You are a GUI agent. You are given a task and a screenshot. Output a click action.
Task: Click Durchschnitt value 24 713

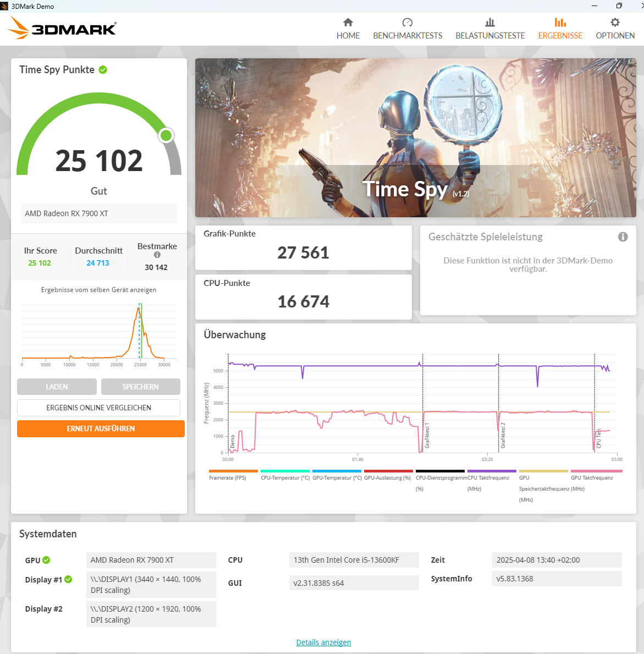(97, 263)
